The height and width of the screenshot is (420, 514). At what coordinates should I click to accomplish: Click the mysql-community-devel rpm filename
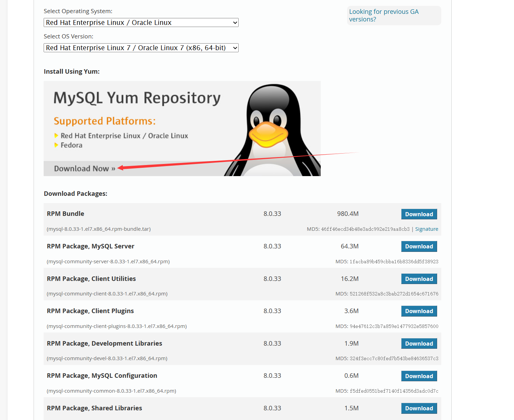pos(107,358)
